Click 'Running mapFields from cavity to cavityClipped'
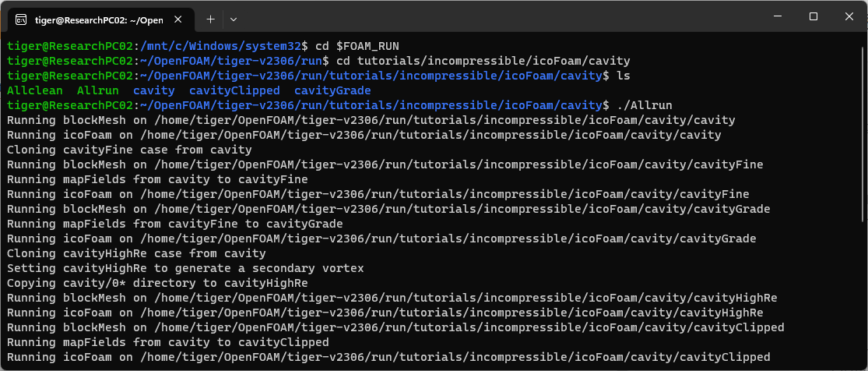The image size is (868, 371). 167,342
